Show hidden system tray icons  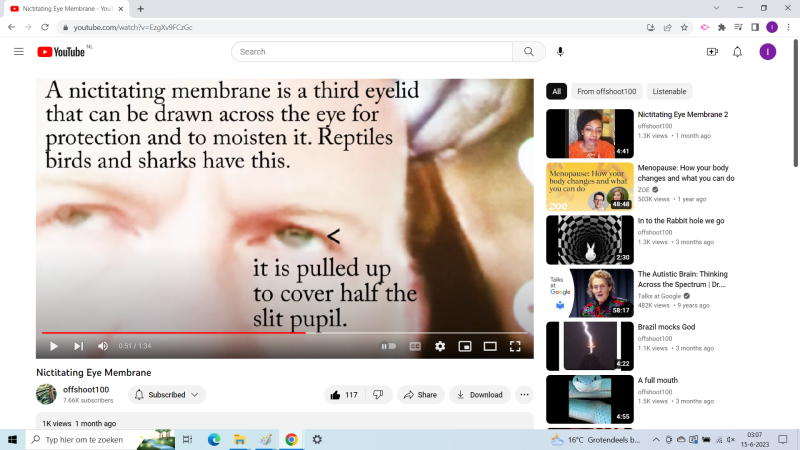[x=656, y=439]
